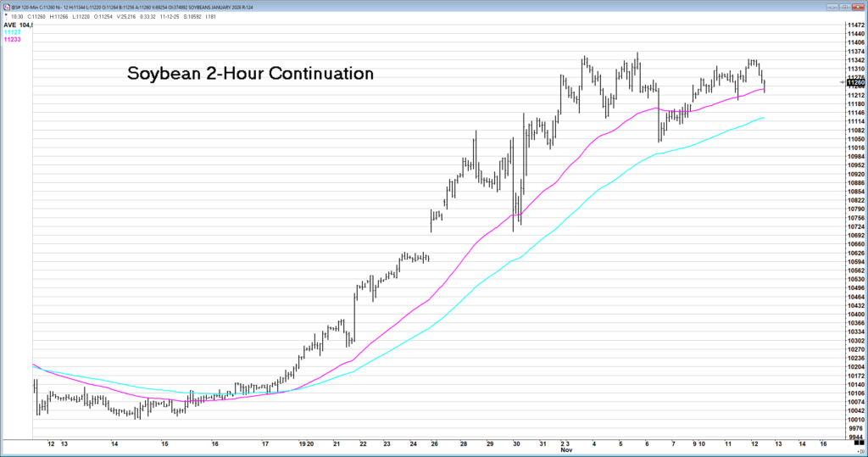Minimize the soybean chart window

[x=834, y=6]
